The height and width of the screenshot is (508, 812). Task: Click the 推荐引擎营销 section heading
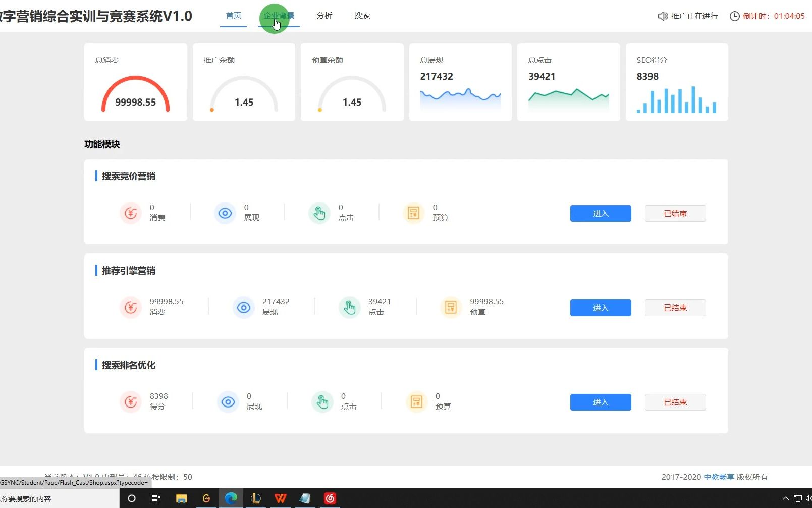point(129,271)
